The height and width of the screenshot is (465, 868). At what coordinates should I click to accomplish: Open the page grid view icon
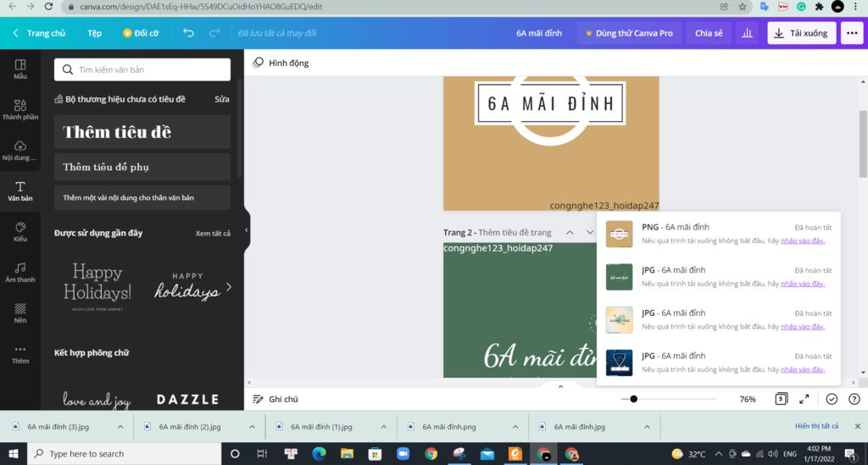(x=781, y=399)
